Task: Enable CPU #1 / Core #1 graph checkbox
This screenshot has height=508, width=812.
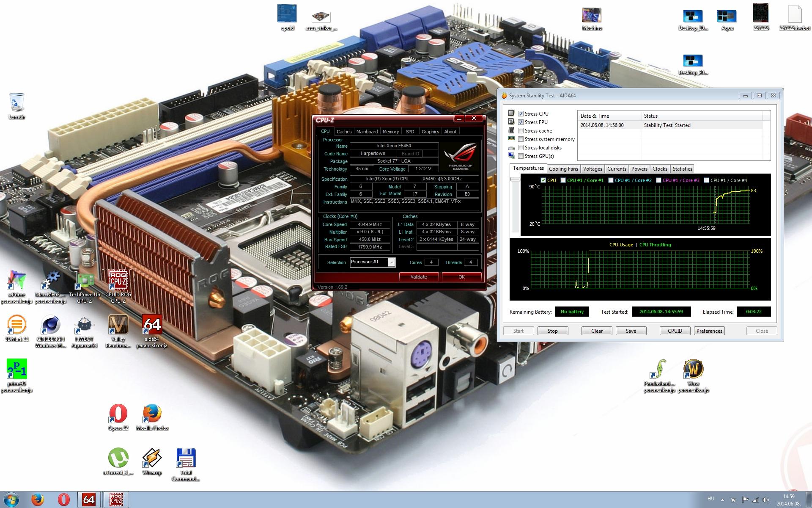Action: pos(563,180)
